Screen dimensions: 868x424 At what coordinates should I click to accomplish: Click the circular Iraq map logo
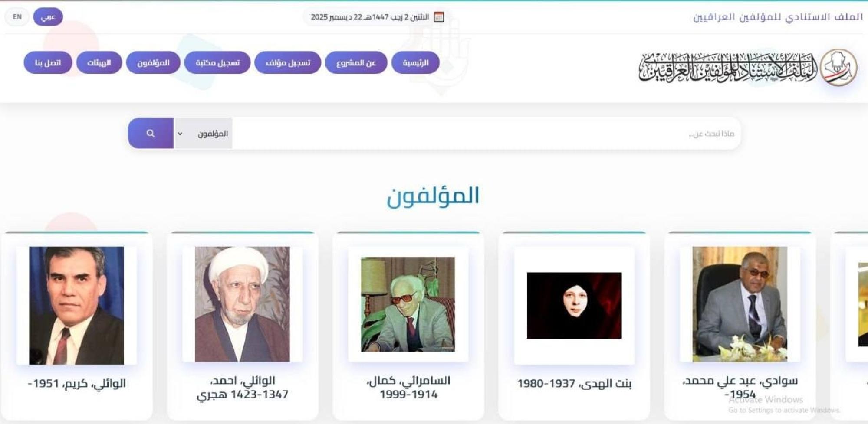coord(838,67)
